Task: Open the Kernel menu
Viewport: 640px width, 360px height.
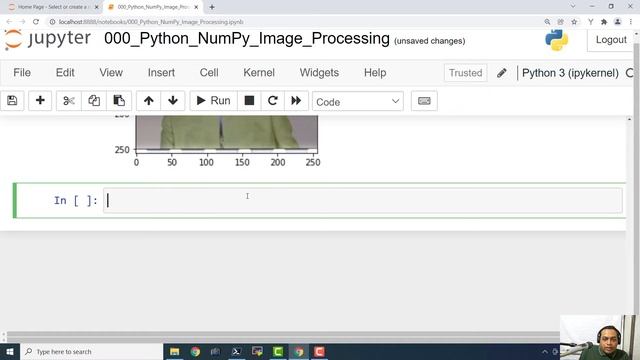Action: (x=259, y=73)
